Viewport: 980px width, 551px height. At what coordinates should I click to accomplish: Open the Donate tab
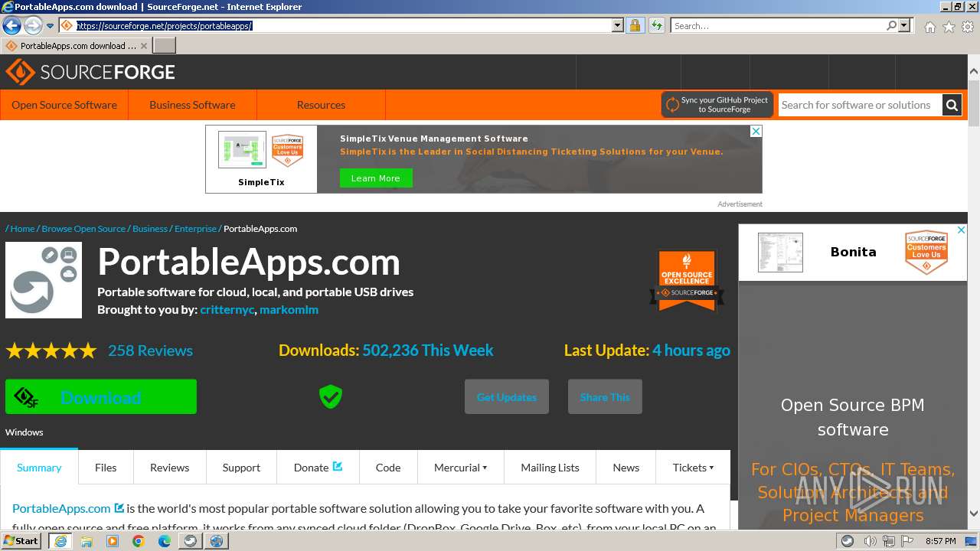point(318,468)
